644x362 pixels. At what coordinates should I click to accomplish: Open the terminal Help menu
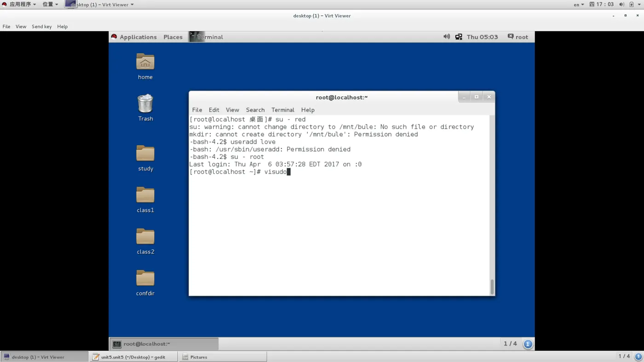pos(308,110)
